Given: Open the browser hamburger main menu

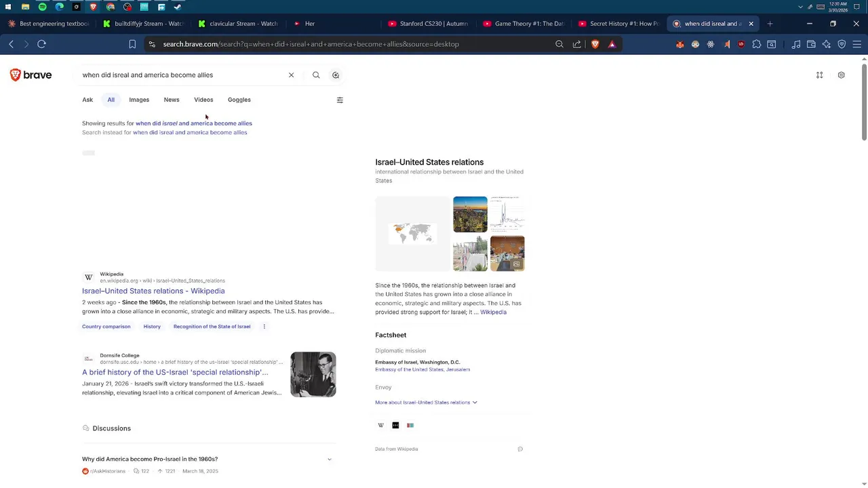Looking at the screenshot, I should click(x=857, y=44).
